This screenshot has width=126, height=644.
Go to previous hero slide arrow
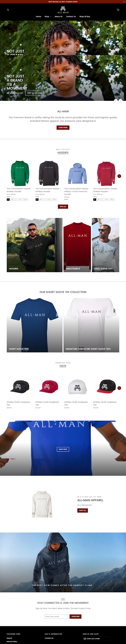coord(116,101)
